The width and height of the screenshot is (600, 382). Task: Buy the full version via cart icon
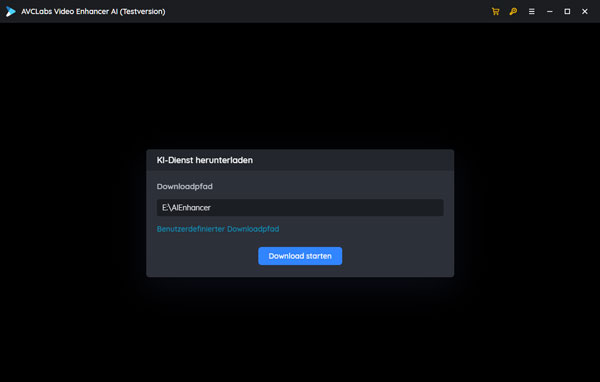496,11
